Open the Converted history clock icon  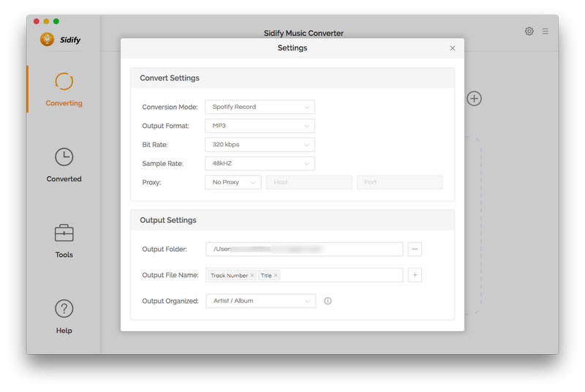pos(64,157)
